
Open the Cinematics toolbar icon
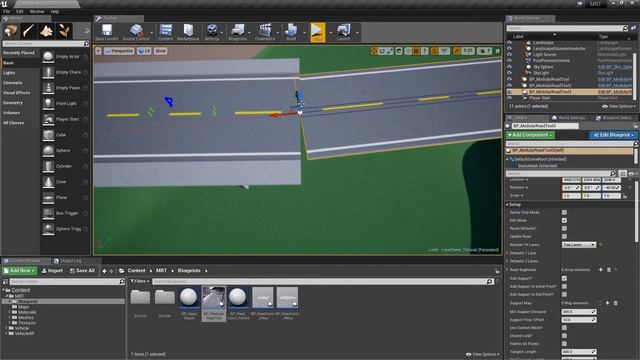click(265, 32)
